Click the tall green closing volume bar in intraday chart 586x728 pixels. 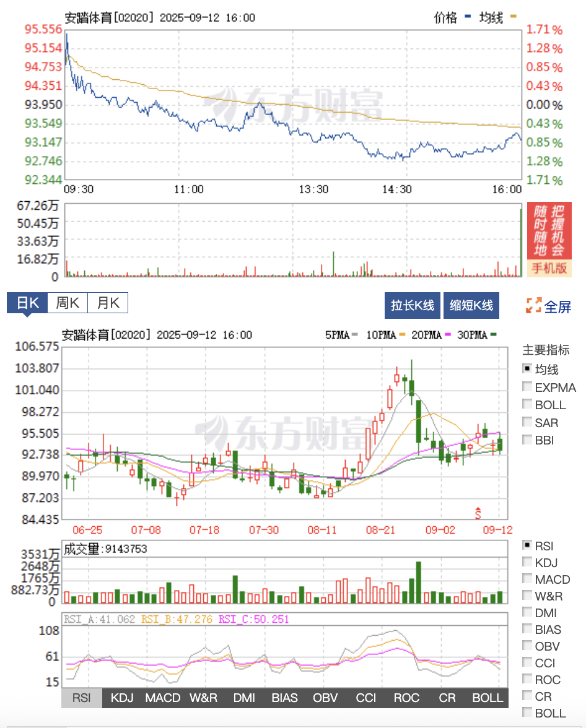pyautogui.click(x=521, y=243)
